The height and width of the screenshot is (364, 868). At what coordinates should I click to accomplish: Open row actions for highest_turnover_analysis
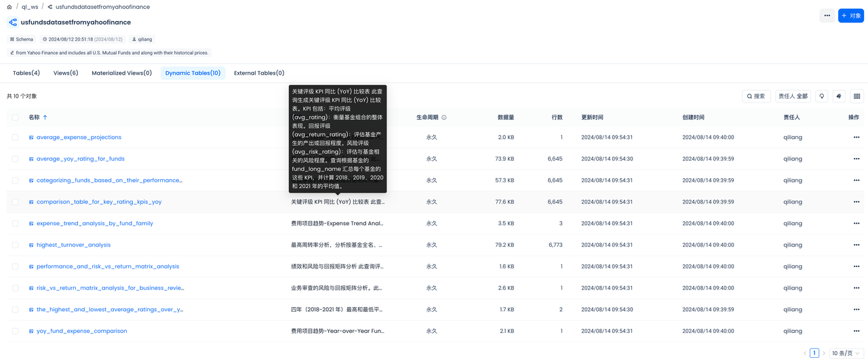856,245
